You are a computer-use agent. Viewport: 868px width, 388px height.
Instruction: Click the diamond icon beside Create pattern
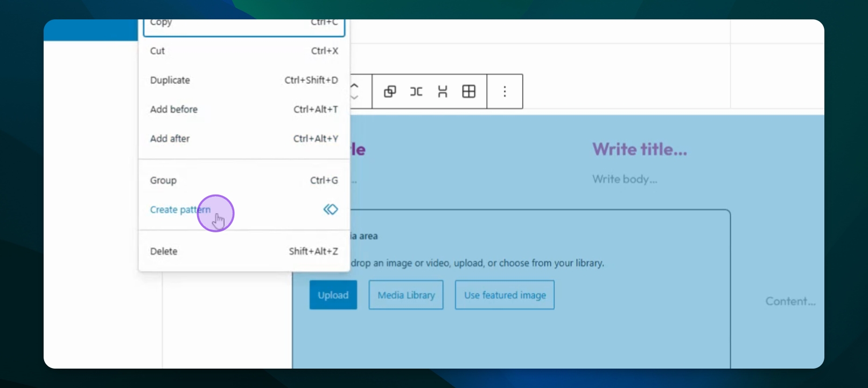pos(331,209)
